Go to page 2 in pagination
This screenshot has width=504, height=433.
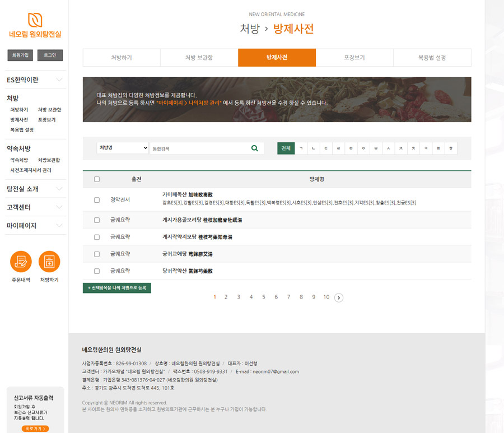(226, 297)
